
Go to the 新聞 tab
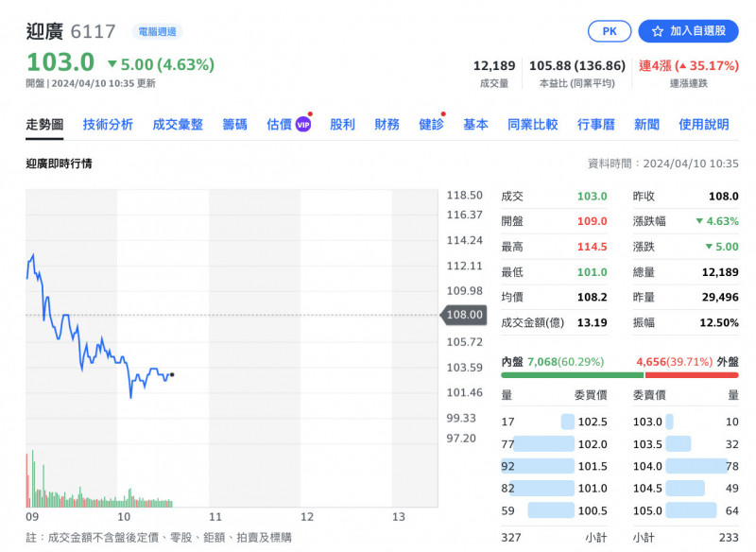pyautogui.click(x=646, y=125)
